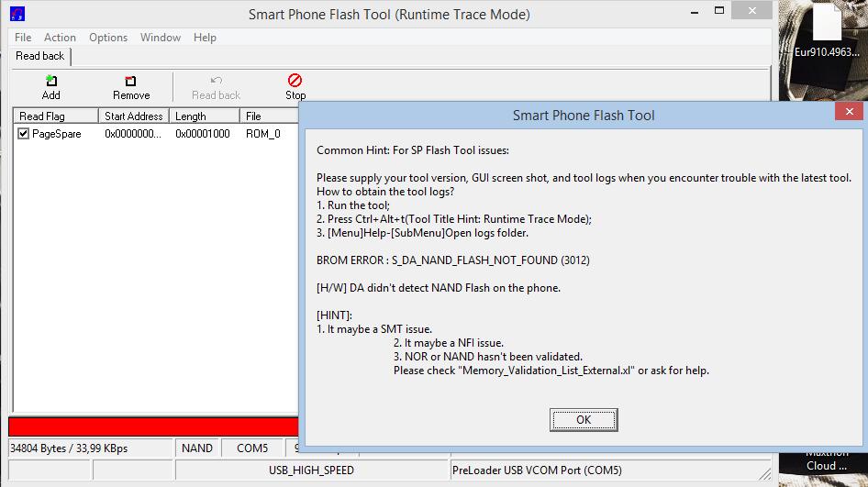
Task: Click the USB_HIGH_SPEED status entry
Action: [311, 470]
